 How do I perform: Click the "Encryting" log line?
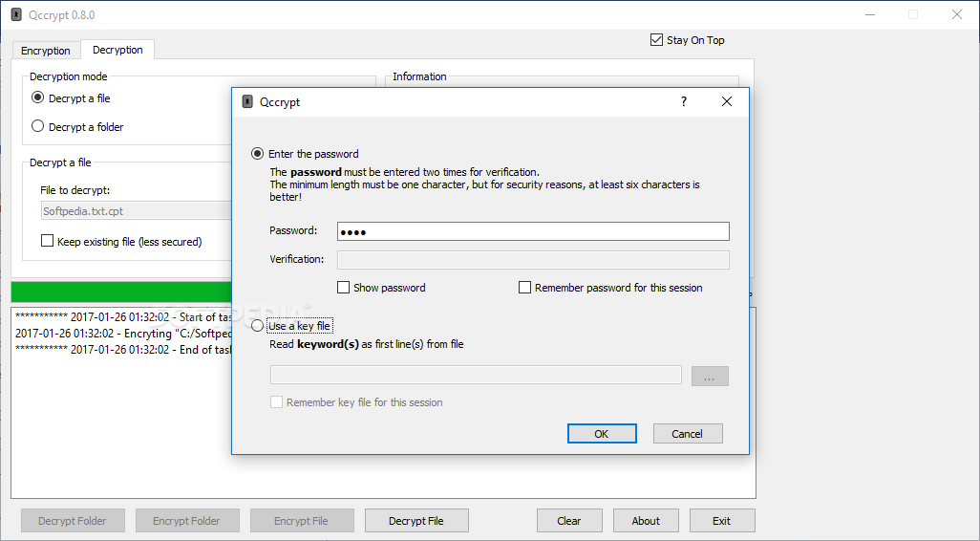click(x=123, y=334)
